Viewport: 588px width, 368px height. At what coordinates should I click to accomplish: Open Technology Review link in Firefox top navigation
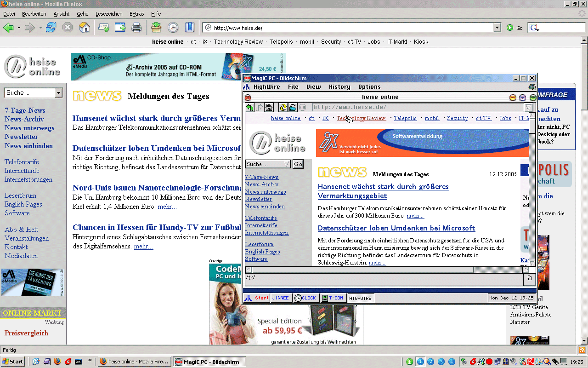pyautogui.click(x=238, y=41)
